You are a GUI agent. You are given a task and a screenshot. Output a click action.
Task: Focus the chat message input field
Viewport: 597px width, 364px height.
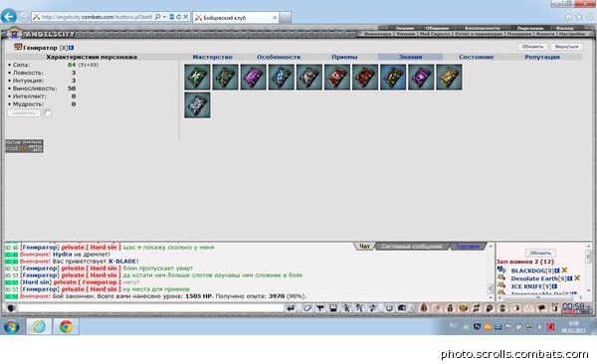point(151,307)
